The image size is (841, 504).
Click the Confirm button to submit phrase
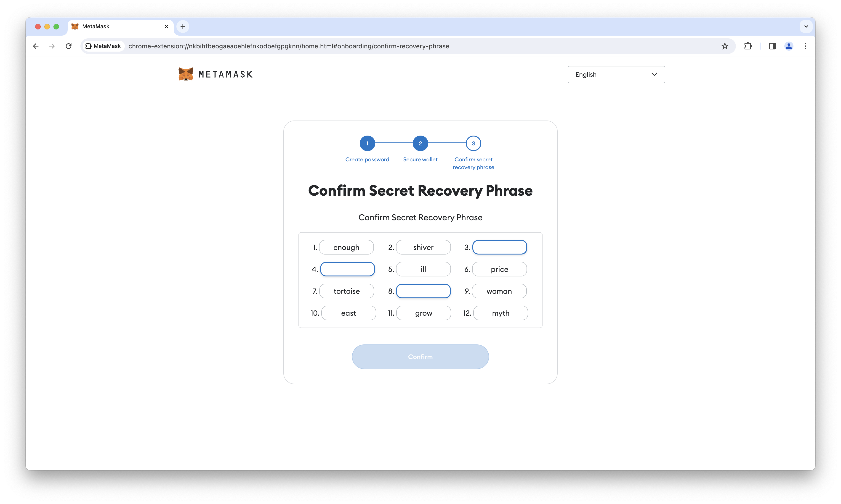(420, 356)
